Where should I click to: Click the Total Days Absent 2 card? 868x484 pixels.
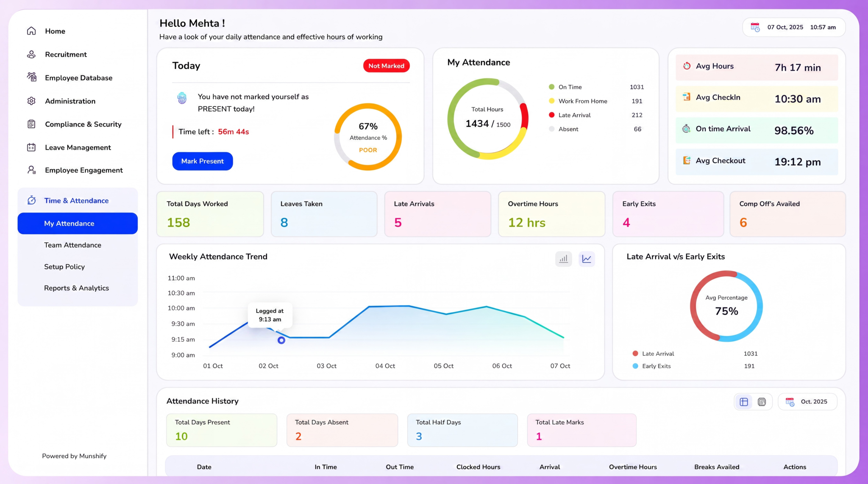pos(342,430)
